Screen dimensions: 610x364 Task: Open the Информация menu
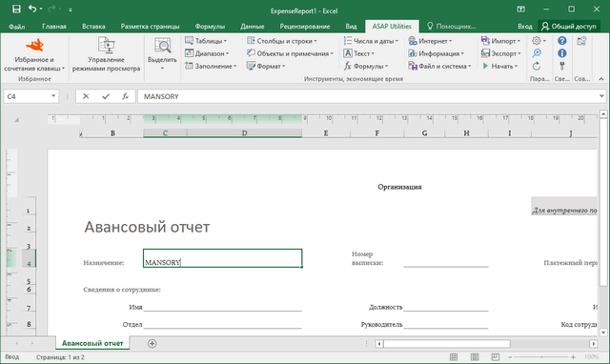(x=436, y=53)
